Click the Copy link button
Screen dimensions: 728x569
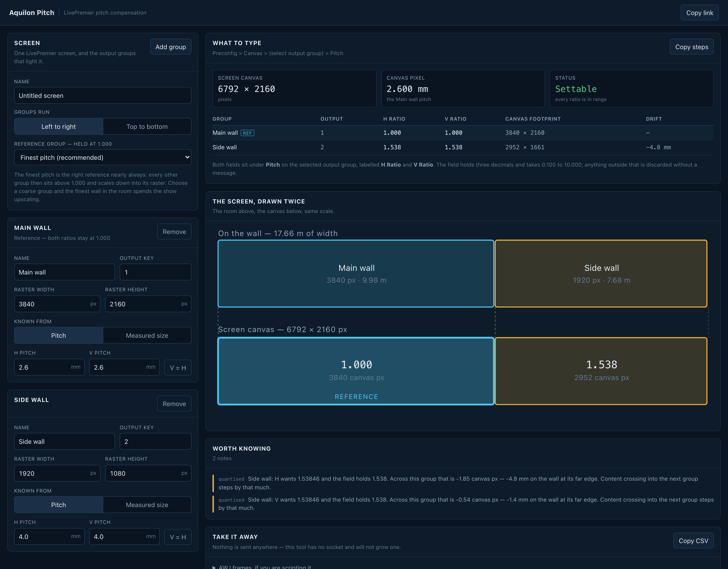699,13
